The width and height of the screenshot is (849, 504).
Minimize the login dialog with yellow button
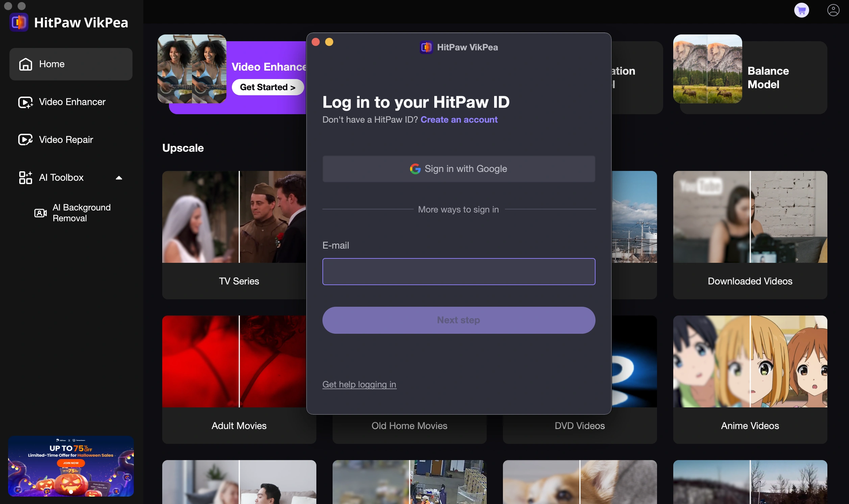coord(329,42)
